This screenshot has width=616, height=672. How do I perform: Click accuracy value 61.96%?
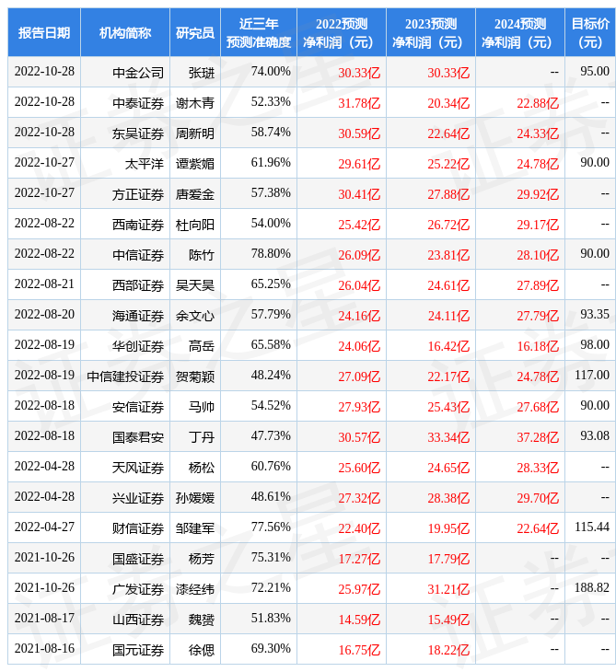(x=271, y=162)
